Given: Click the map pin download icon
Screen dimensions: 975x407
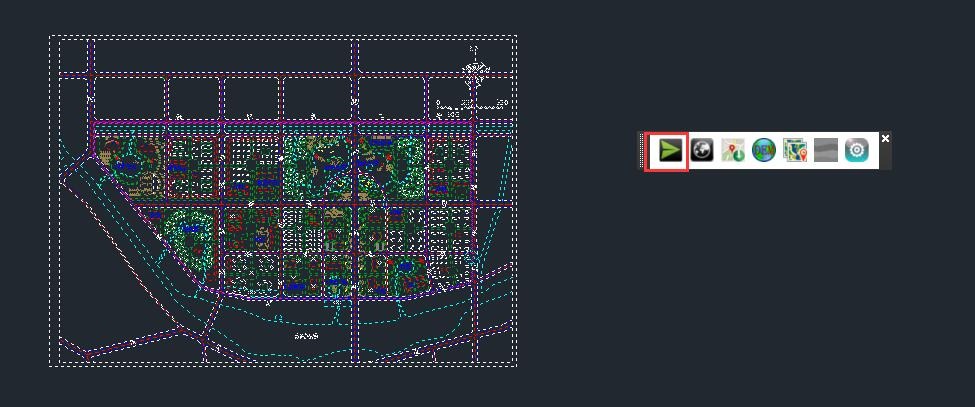Looking at the screenshot, I should click(x=733, y=150).
